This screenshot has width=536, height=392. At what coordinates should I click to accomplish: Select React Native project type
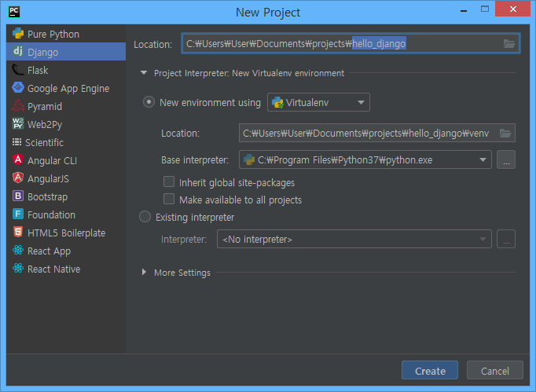[x=66, y=269]
